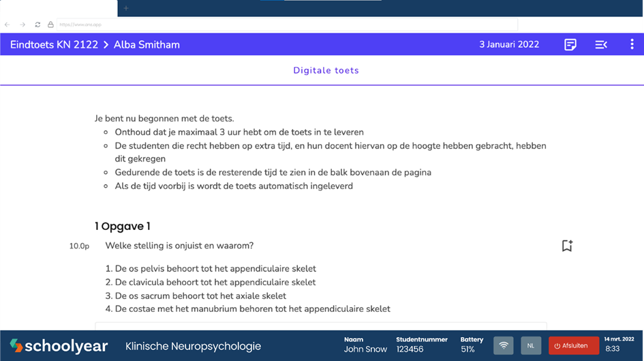Click the lock icon in address bar
The image size is (644, 361).
click(50, 25)
